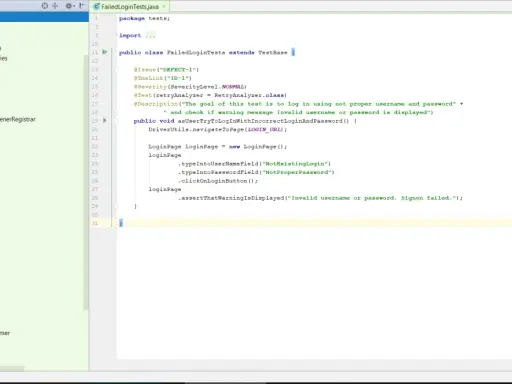
Task: Click the Java class icon on FailedLoginTests tab
Action: pos(97,6)
